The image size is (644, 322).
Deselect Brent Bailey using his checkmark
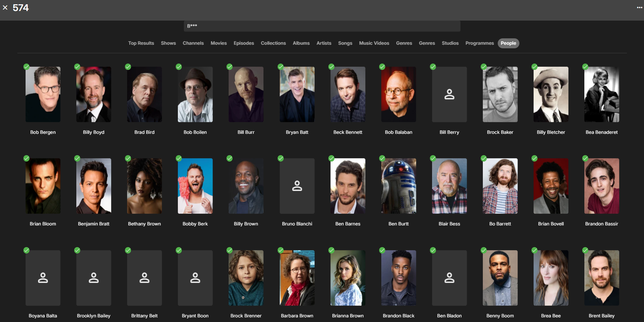tap(585, 250)
